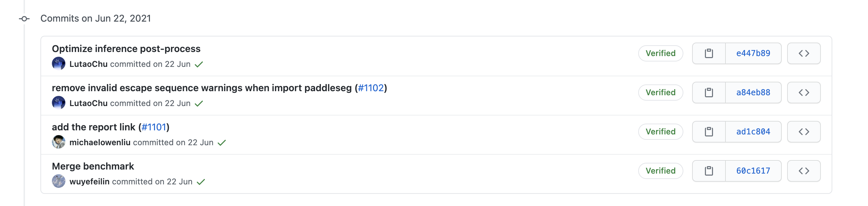Open LutaoChu's avatar on the first commit
Image resolution: width=868 pixels, height=206 pixels.
[59, 63]
